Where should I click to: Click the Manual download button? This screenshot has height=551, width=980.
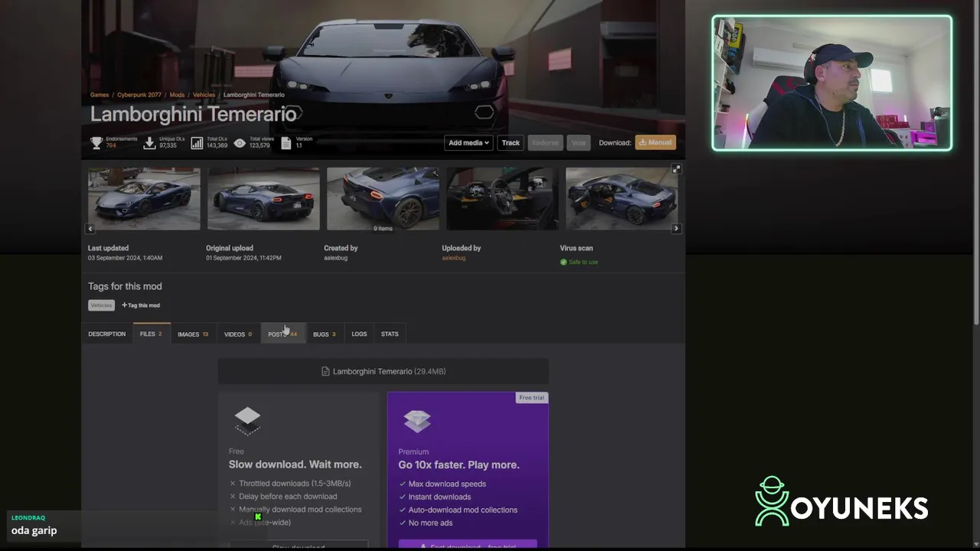click(x=655, y=142)
